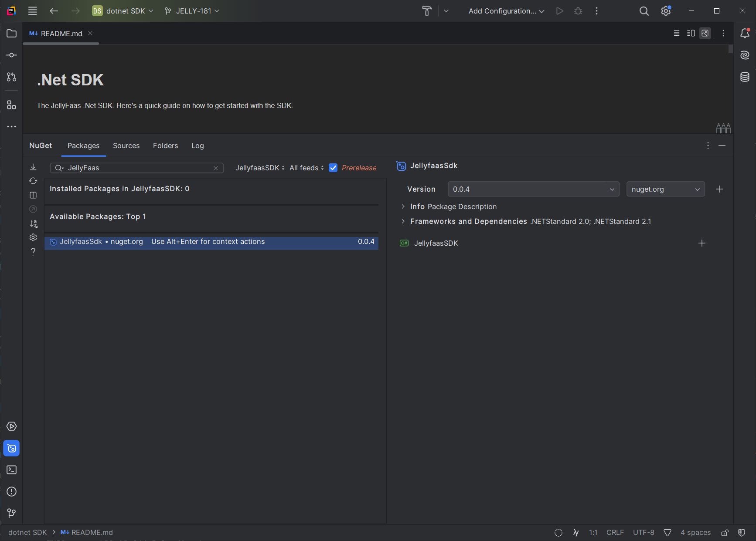
Task: Toggle the NuGet tool window icon
Action: (x=12, y=448)
